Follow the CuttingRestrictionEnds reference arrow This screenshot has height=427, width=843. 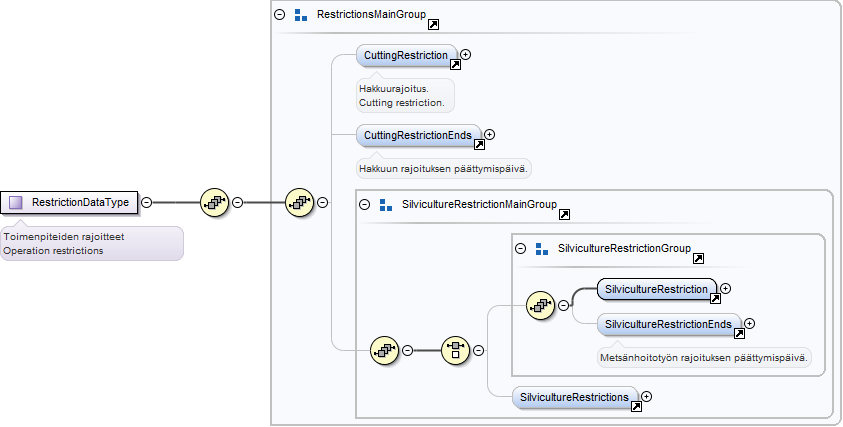click(x=479, y=145)
